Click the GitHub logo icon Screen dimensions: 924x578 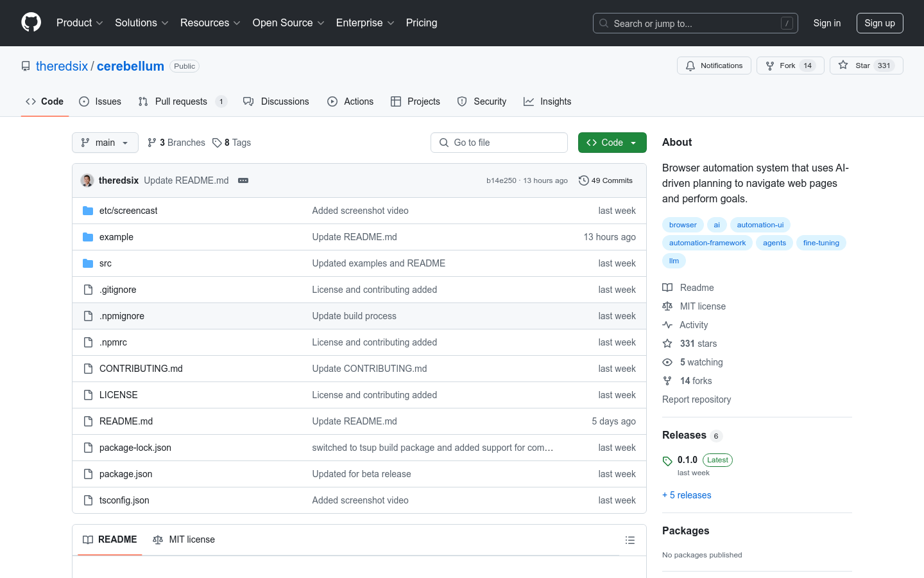[31, 22]
